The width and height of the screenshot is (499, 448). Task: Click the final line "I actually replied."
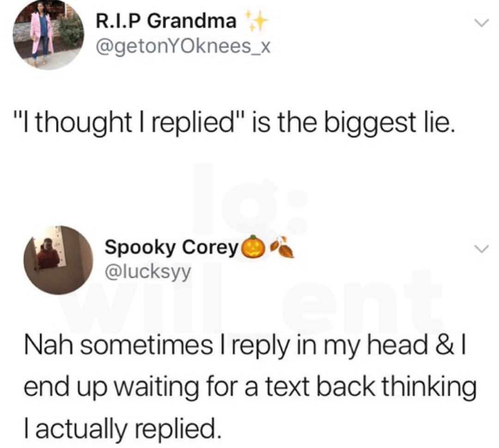click(122, 428)
